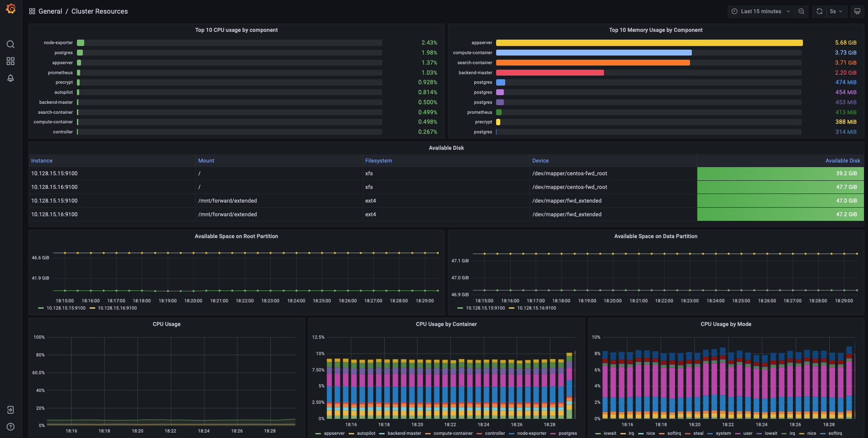This screenshot has height=438, width=868.
Task: Zoom out the time range with the magnifier icon
Action: [802, 11]
